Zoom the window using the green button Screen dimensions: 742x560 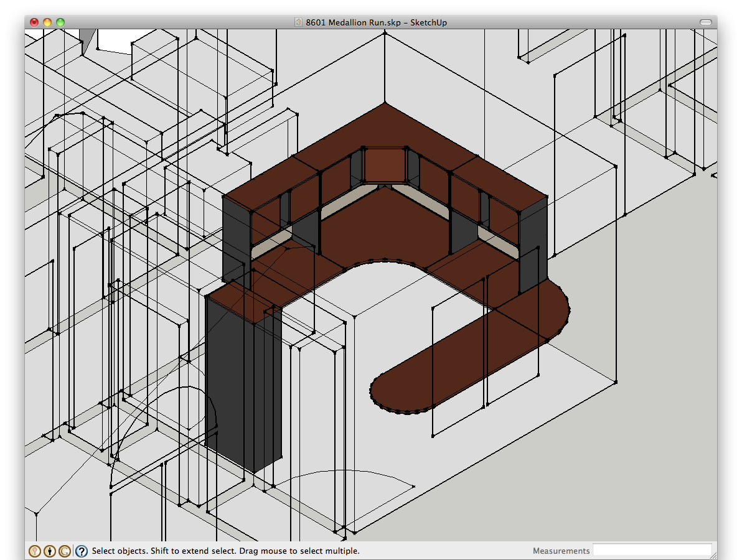point(60,22)
